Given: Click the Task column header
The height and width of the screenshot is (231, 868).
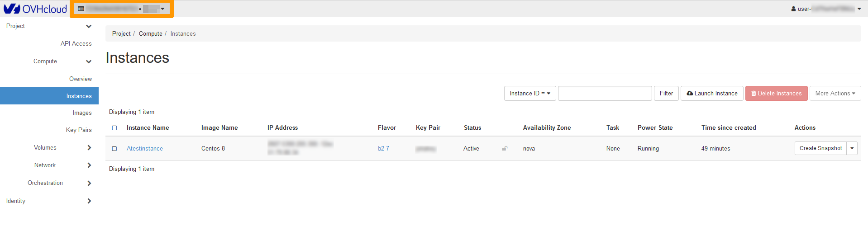Looking at the screenshot, I should [x=613, y=128].
